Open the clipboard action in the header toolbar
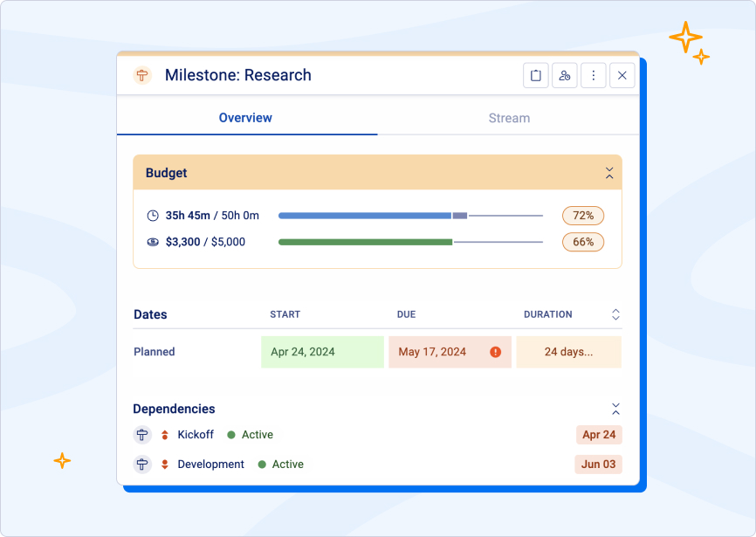Viewport: 756px width, 537px height. 535,75
